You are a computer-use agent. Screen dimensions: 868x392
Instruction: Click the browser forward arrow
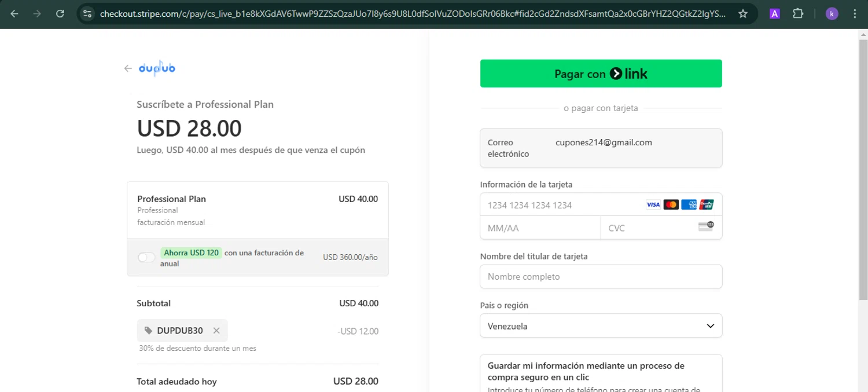[37, 13]
